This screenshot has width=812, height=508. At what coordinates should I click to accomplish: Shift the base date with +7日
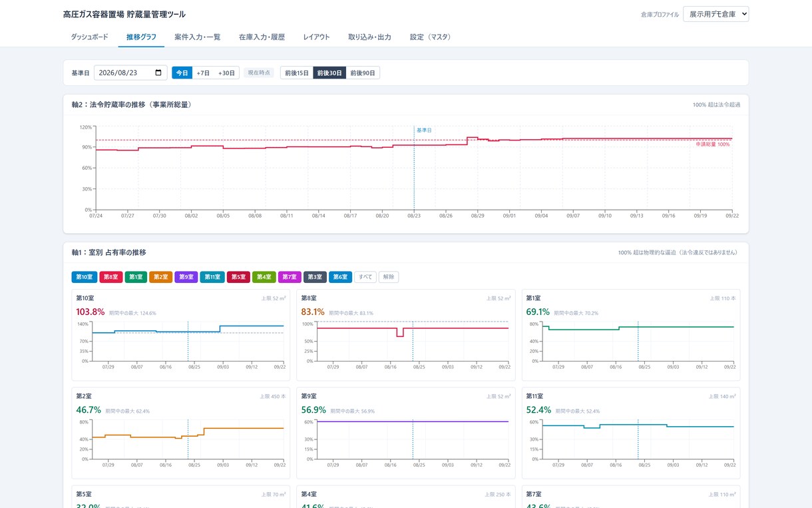click(x=203, y=73)
